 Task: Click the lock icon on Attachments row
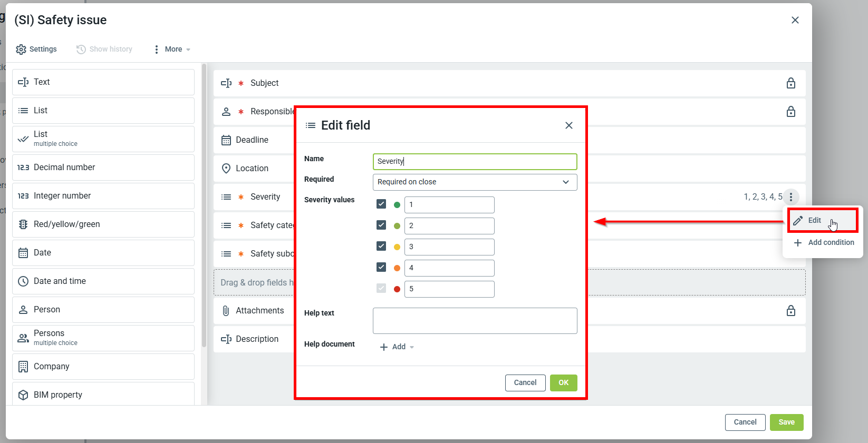pos(790,311)
